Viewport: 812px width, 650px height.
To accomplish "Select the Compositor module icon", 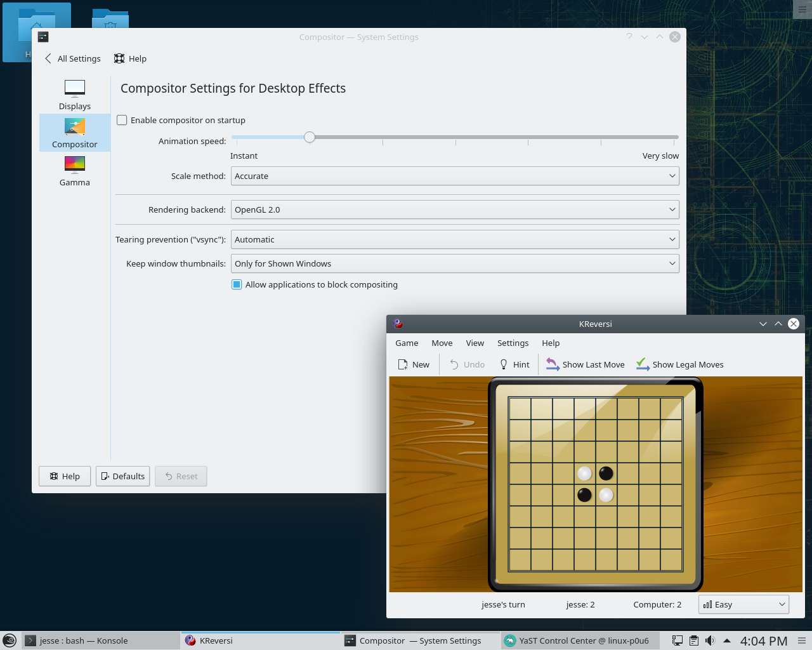I will point(75,133).
